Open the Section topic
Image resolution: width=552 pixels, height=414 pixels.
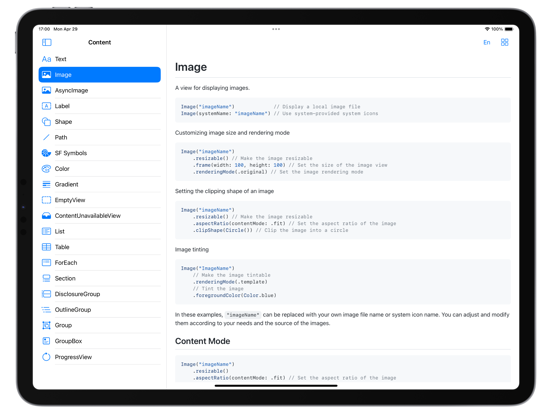[x=100, y=278]
